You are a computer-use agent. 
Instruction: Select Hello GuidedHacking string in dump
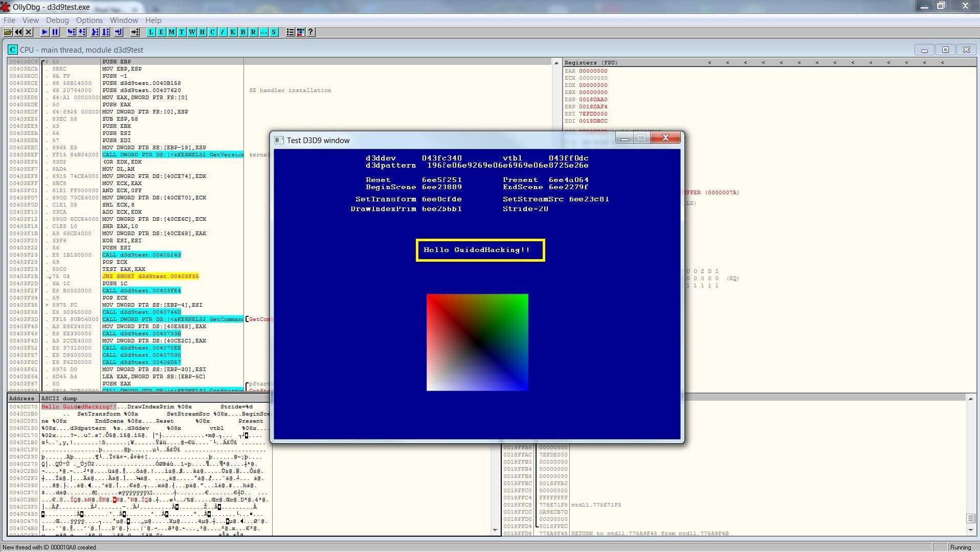click(79, 407)
